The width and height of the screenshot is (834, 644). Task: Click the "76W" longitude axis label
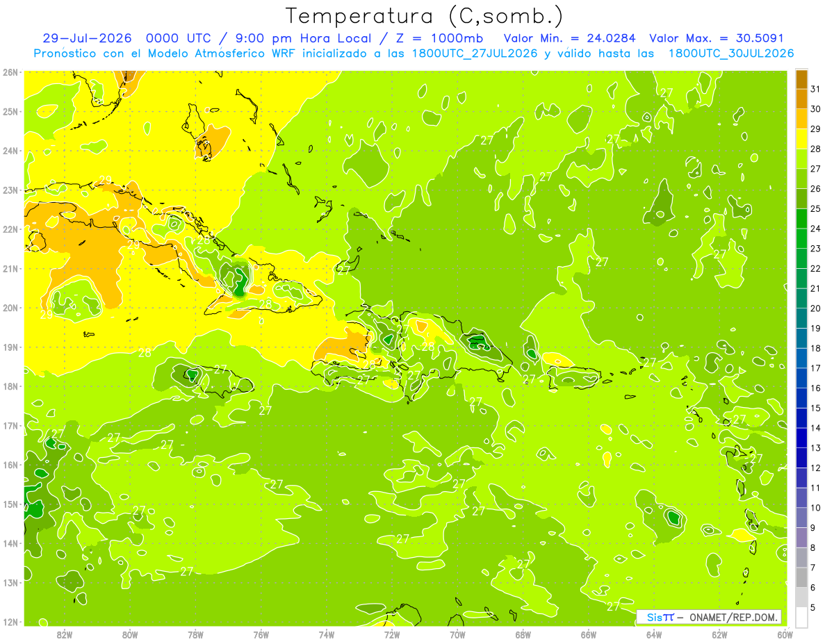pos(261,634)
